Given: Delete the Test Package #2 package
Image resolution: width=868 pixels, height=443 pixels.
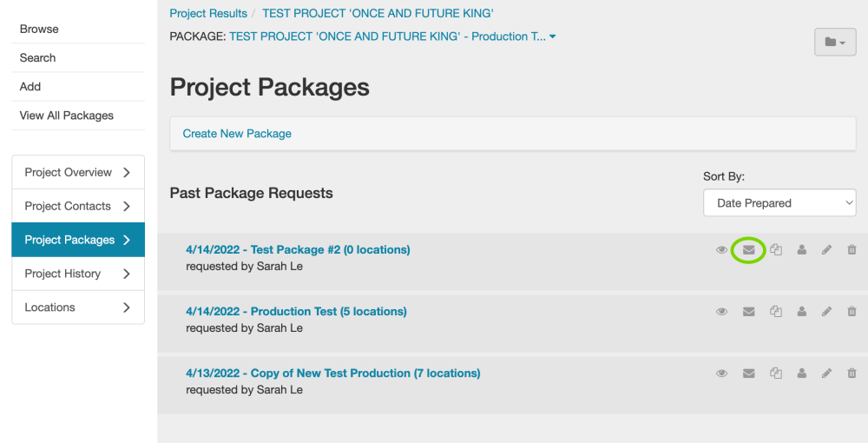Looking at the screenshot, I should [x=852, y=250].
